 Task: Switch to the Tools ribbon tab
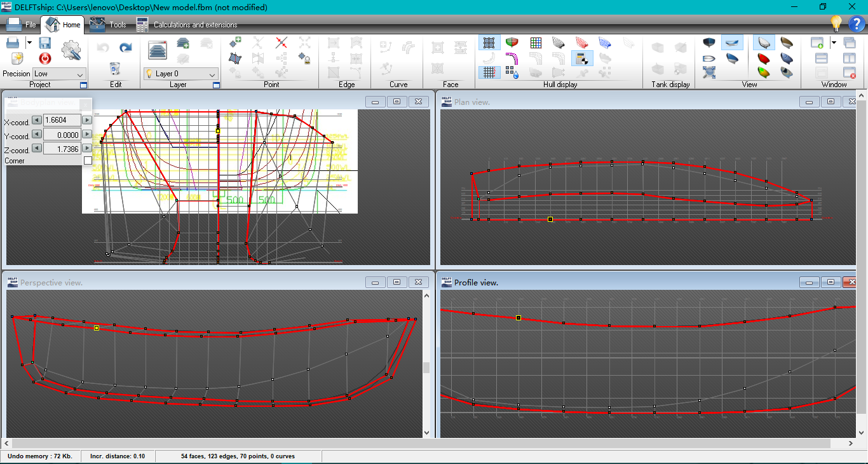(x=109, y=25)
